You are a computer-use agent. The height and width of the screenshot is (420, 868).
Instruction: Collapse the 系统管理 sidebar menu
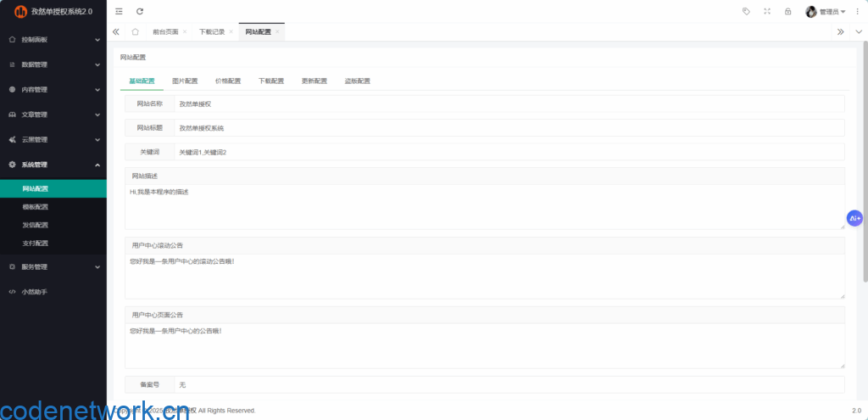53,165
